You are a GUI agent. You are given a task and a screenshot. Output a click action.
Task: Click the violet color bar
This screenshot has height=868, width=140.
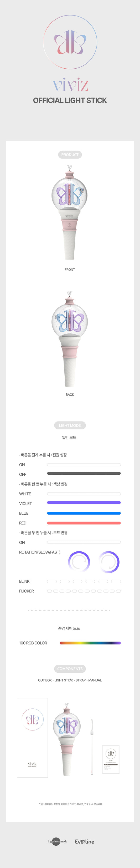click(x=84, y=503)
